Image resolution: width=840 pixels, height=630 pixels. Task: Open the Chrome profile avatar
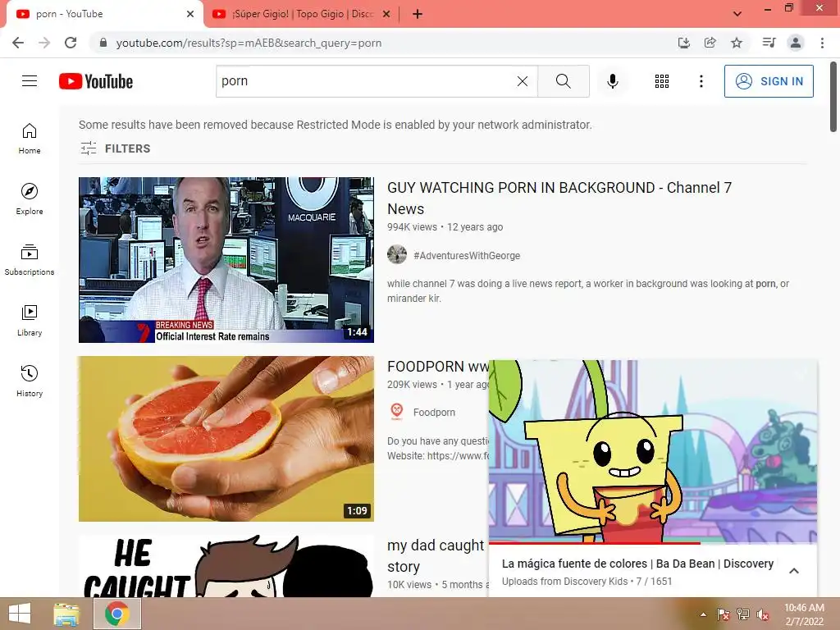click(x=796, y=43)
